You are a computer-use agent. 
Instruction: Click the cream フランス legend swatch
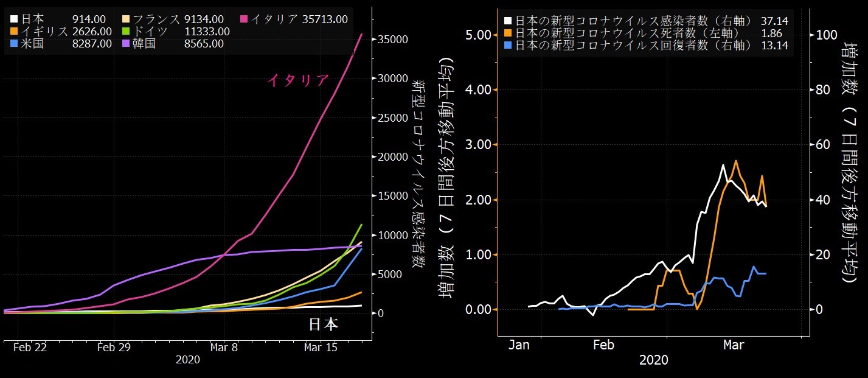[x=125, y=19]
